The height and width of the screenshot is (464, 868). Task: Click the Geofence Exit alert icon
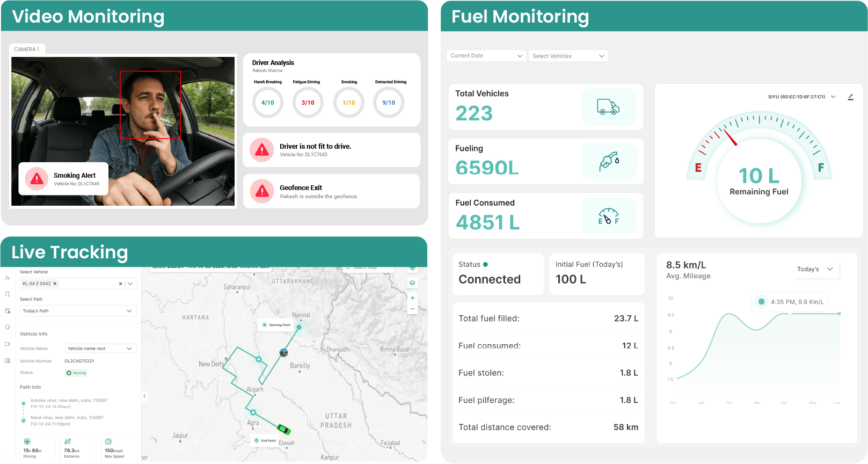click(262, 191)
